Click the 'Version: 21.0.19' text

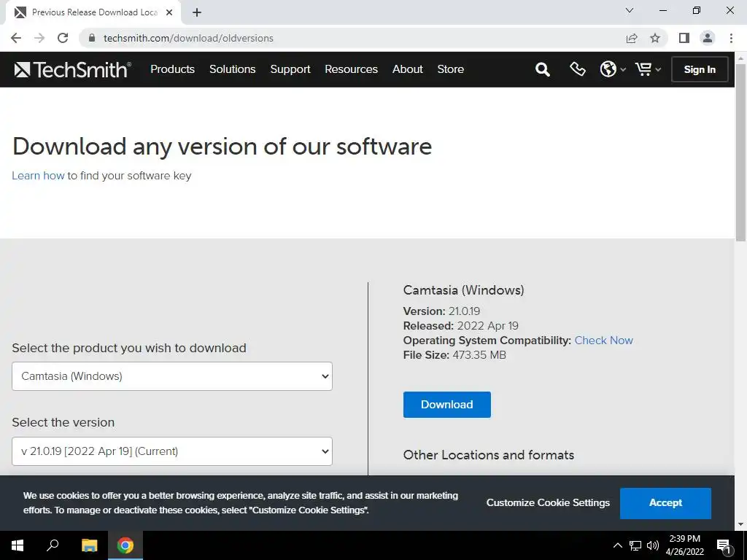tap(441, 311)
